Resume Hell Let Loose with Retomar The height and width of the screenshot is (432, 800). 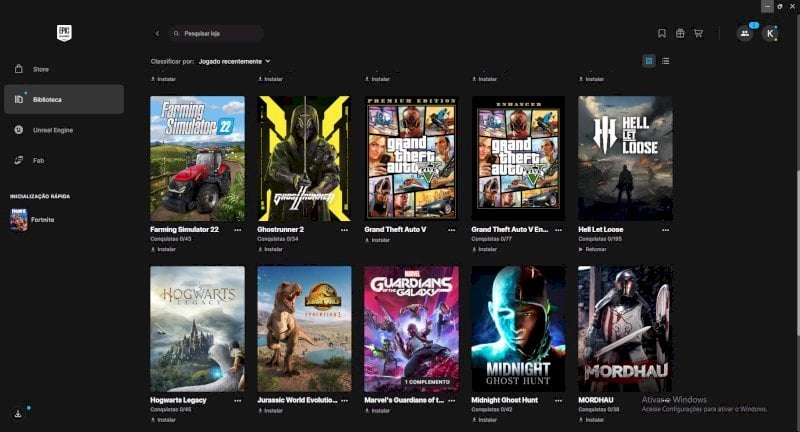[x=592, y=249]
